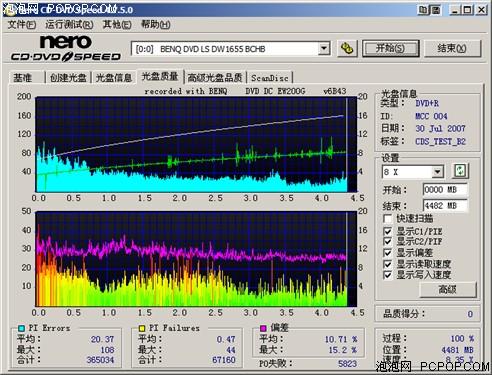
Task: Open the 8 X speed dropdown
Action: pyautogui.click(x=437, y=172)
